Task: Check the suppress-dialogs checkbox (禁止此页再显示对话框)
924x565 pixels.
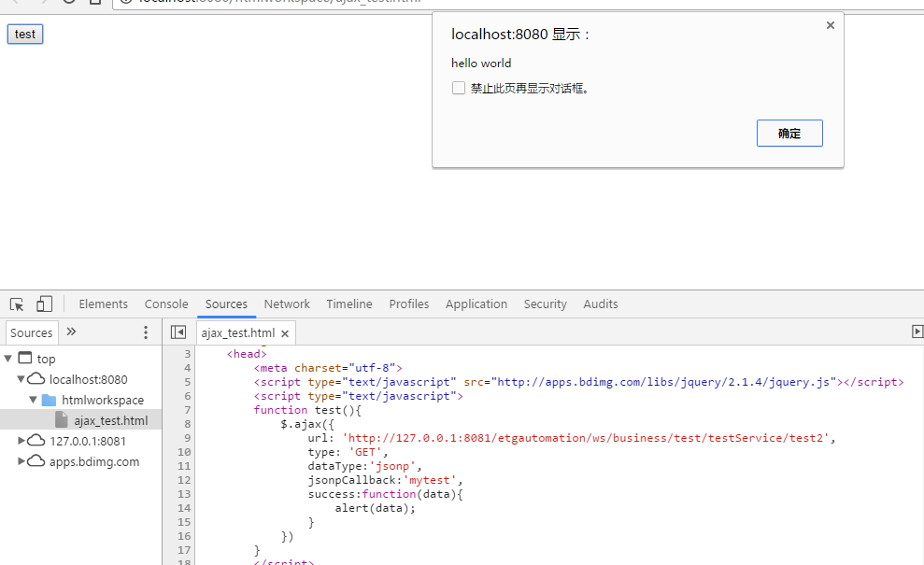Action: coord(459,88)
